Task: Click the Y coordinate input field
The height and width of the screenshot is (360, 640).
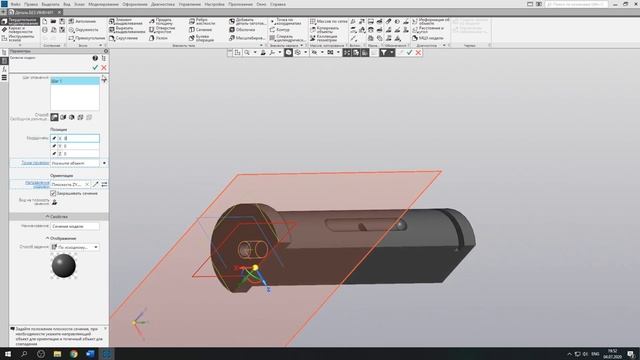Action: (75, 146)
